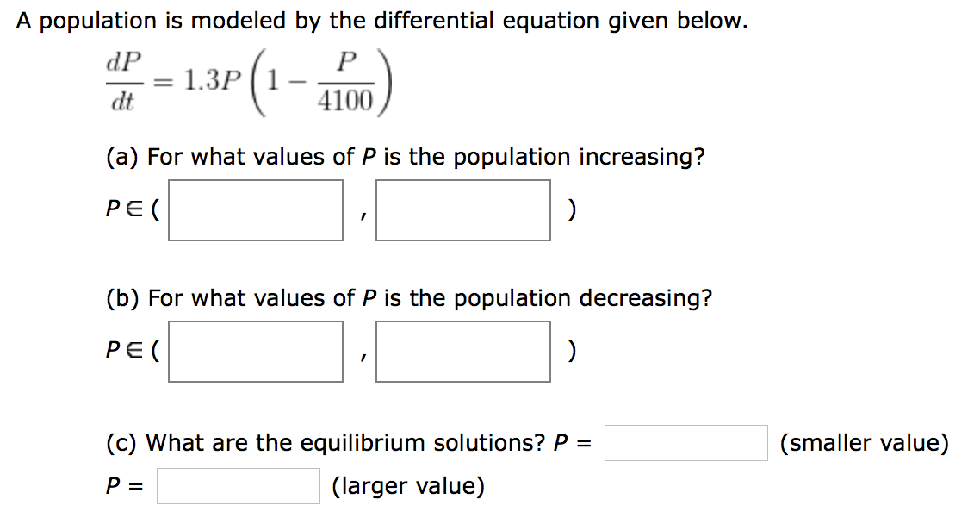Click the larger value input box in part (c)
This screenshot has width=980, height=524.
(x=238, y=486)
